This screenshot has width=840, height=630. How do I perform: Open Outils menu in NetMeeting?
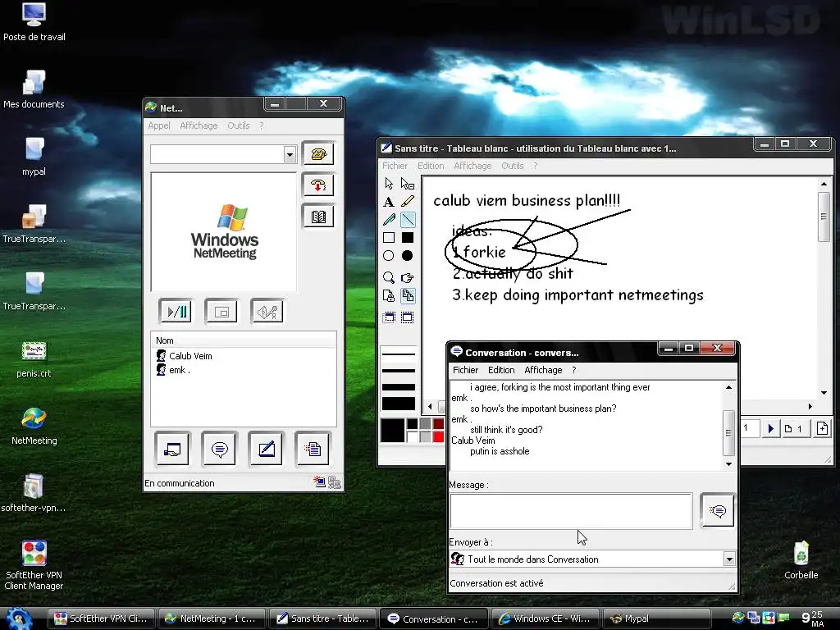coord(239,126)
